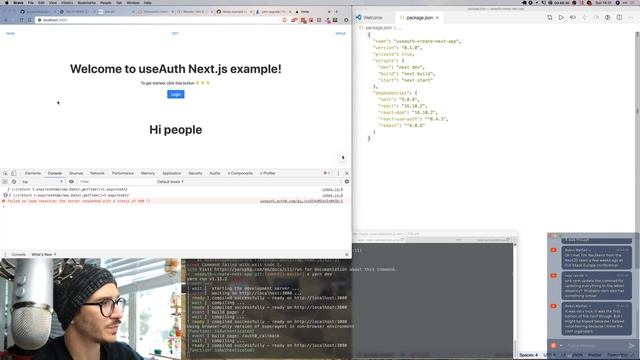
Task: Click the SSR link in page header
Action: [175, 33]
